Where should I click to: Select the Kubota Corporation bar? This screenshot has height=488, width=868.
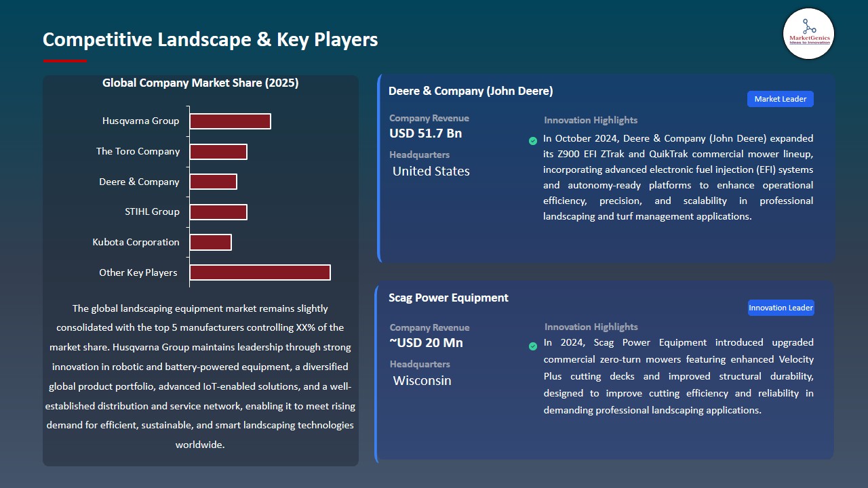coord(211,242)
